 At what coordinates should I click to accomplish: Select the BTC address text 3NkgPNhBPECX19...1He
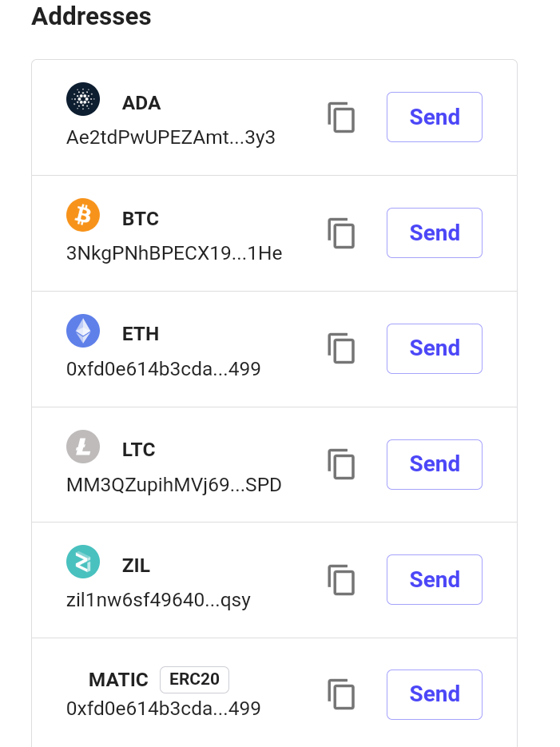(174, 254)
